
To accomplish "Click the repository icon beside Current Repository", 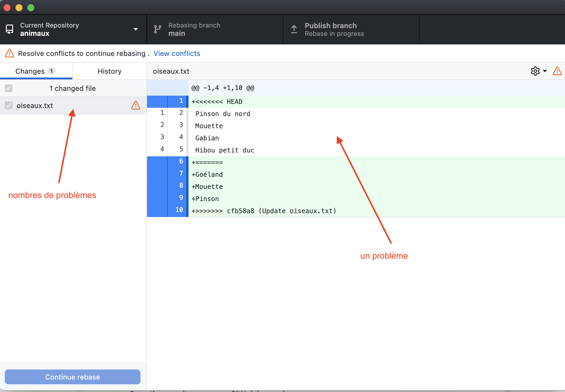I will click(9, 29).
